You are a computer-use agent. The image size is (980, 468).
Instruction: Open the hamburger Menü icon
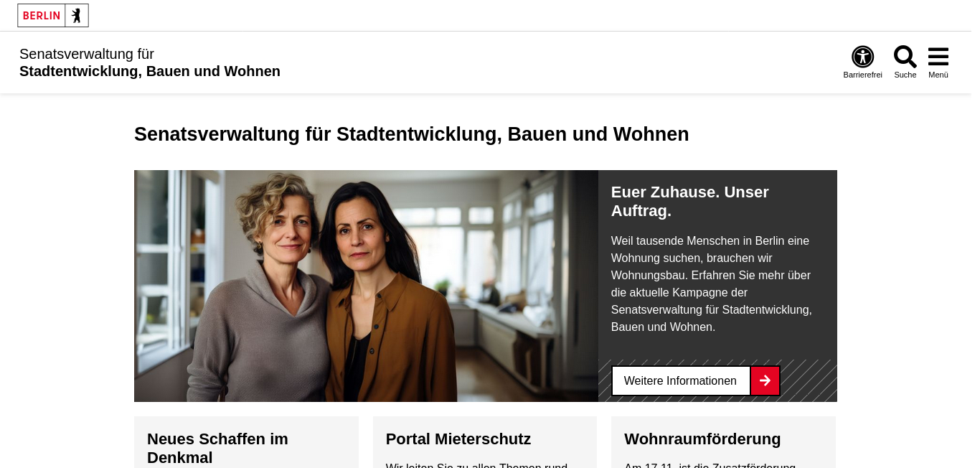pyautogui.click(x=938, y=57)
